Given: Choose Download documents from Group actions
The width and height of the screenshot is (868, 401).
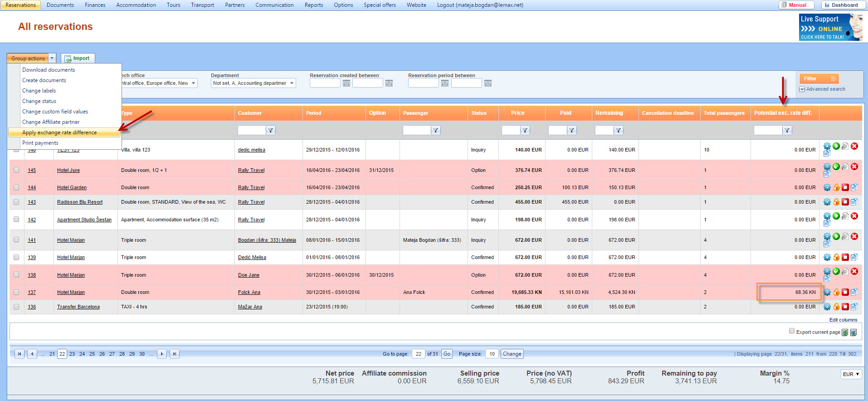Looking at the screenshot, I should point(49,70).
